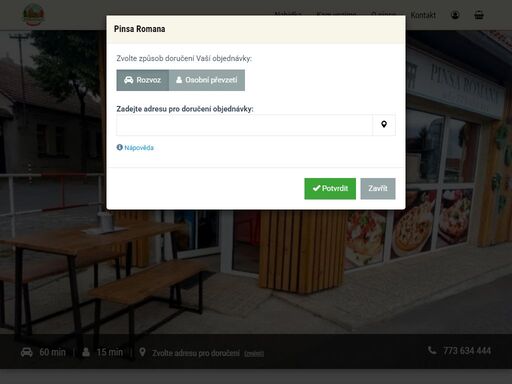
Task: Click the (změnit) address link
Action: coord(254,354)
